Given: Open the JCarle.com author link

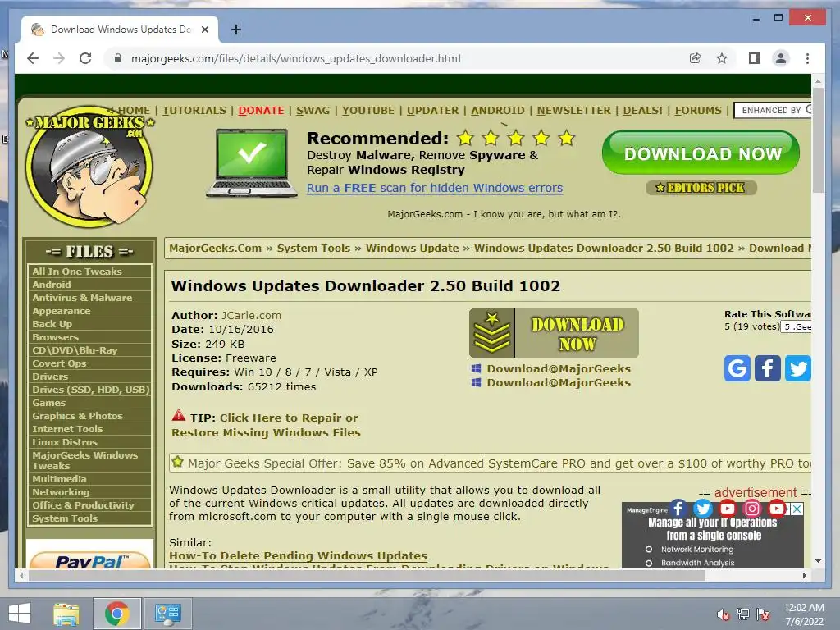Looking at the screenshot, I should click(x=251, y=316).
